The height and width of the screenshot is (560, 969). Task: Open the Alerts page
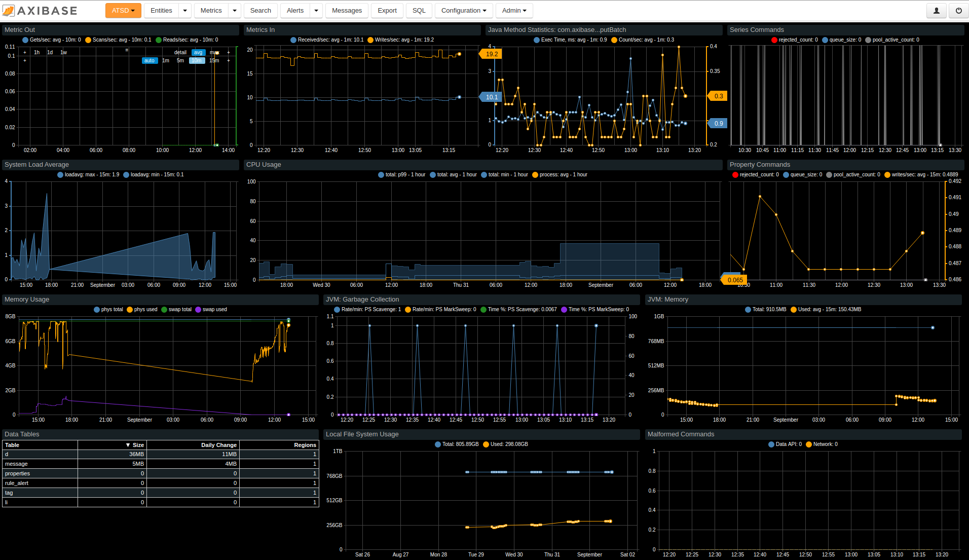pos(295,11)
